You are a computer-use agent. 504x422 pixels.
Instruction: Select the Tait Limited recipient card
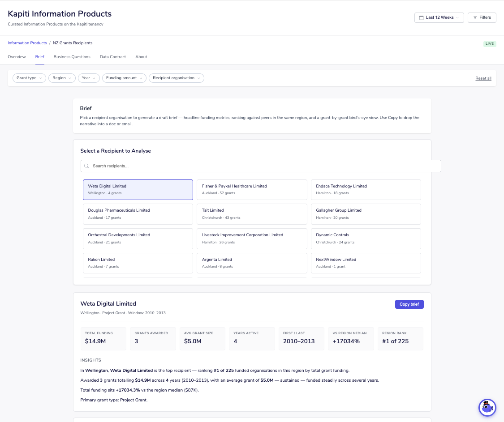tap(252, 214)
